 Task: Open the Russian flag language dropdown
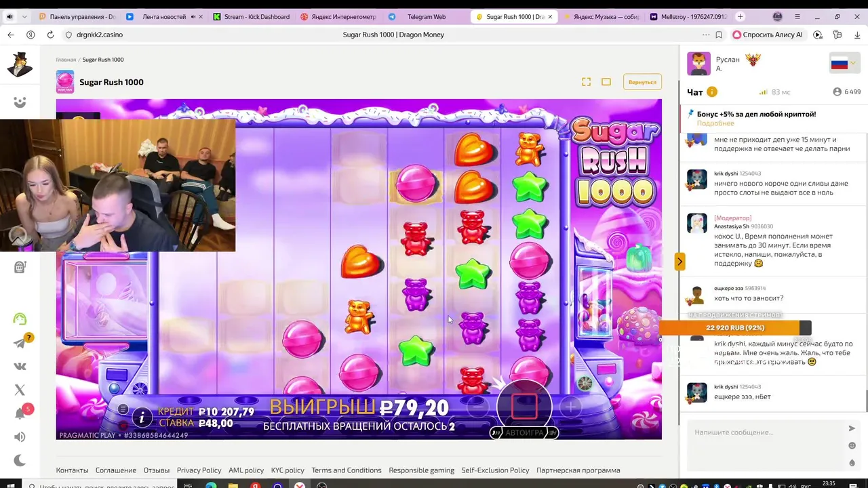[844, 64]
